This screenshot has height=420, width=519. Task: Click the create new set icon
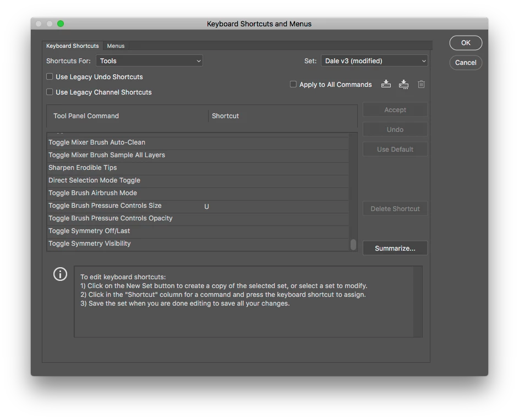(403, 84)
